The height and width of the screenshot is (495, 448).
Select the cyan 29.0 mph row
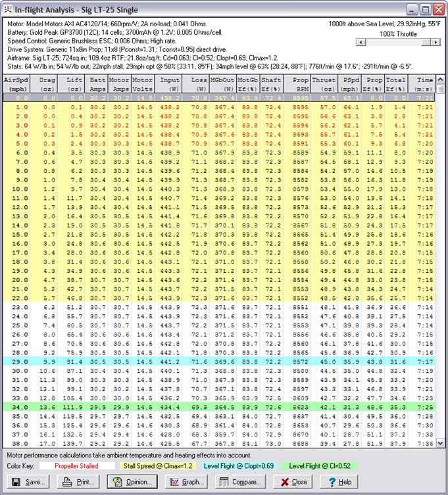[x=219, y=362]
